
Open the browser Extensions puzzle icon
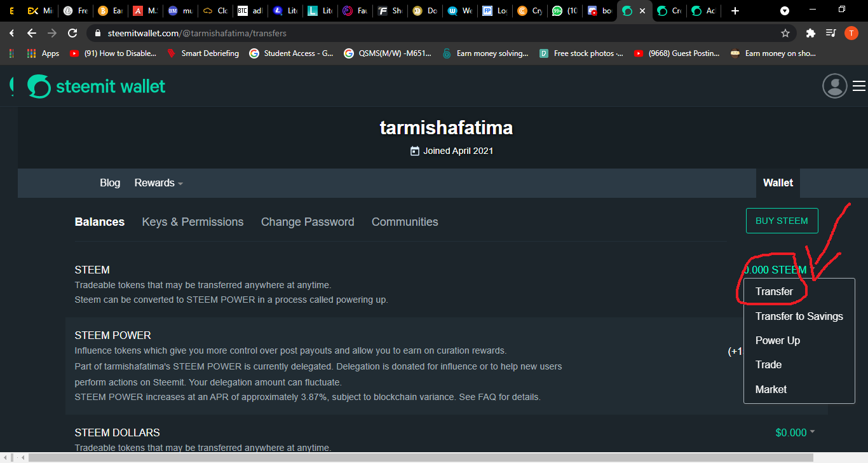coord(810,33)
